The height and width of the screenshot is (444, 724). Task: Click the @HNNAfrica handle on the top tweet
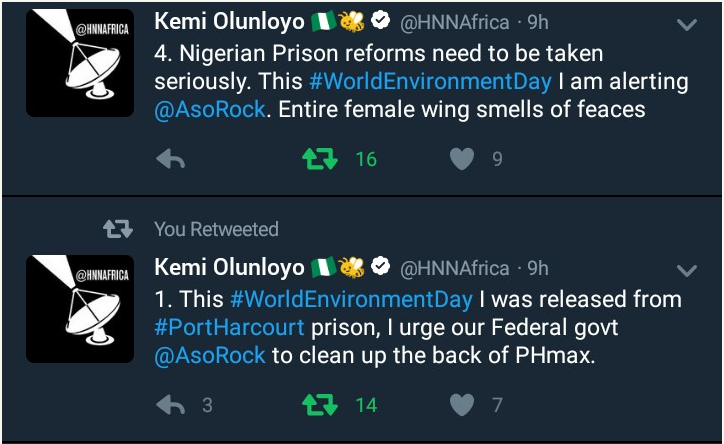[455, 22]
